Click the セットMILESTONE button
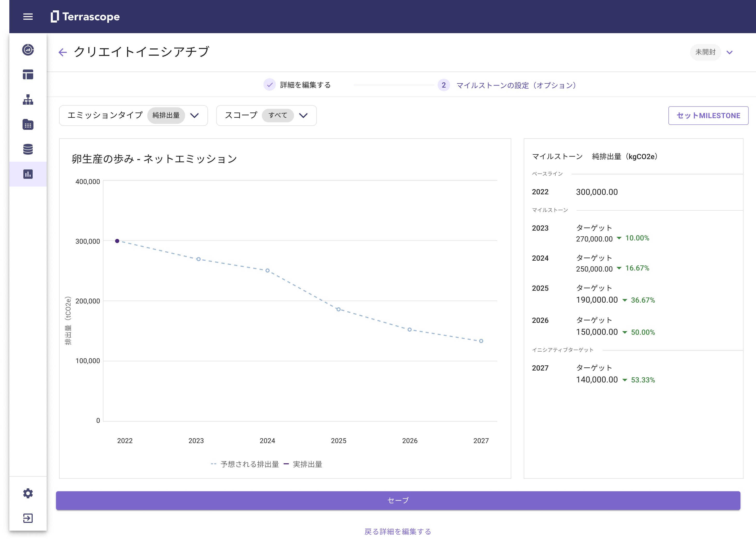The width and height of the screenshot is (756, 541). [708, 116]
